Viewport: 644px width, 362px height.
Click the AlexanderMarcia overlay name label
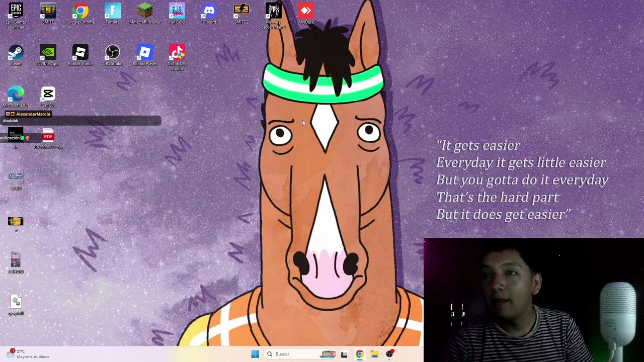tap(33, 114)
